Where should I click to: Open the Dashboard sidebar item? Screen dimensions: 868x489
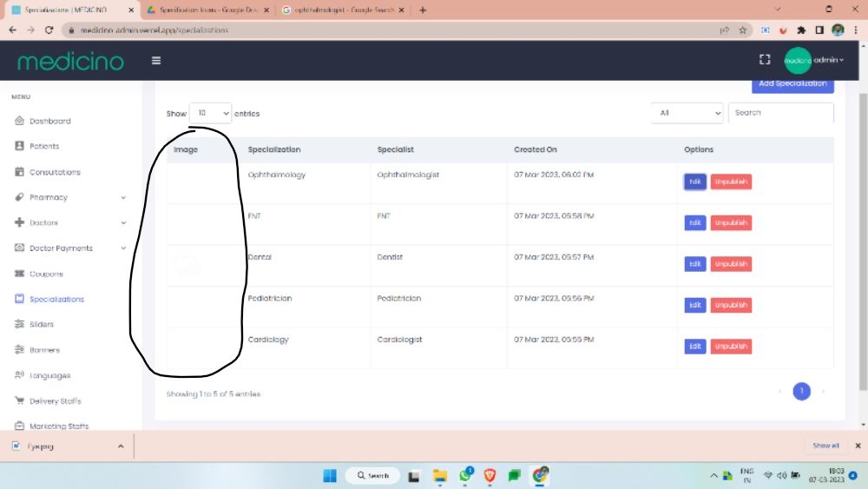click(49, 121)
